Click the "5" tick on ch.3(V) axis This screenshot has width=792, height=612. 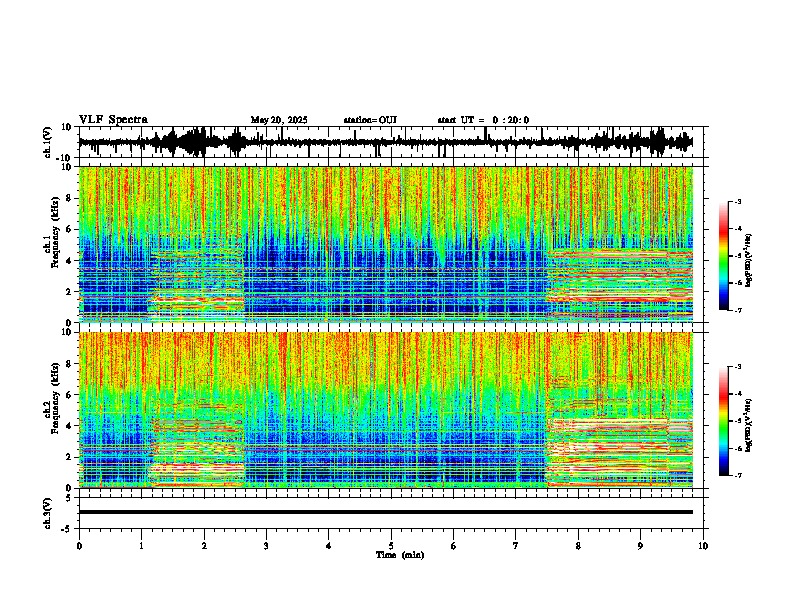pos(70,497)
